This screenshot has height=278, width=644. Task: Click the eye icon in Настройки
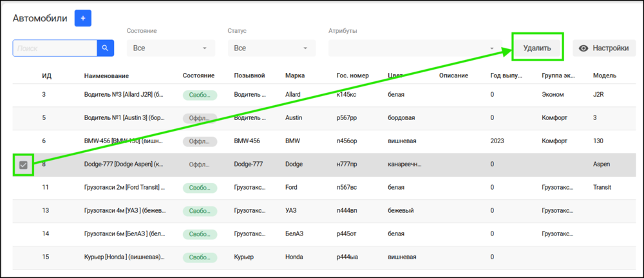(583, 48)
